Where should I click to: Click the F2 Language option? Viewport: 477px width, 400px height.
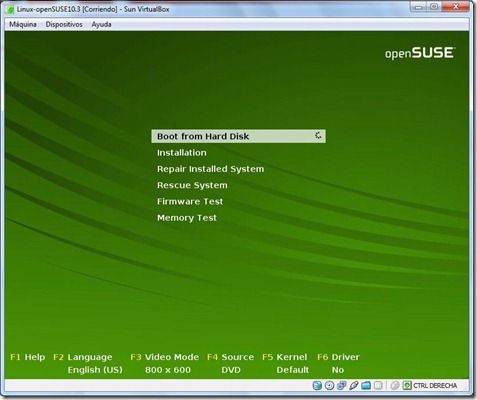coord(83,357)
